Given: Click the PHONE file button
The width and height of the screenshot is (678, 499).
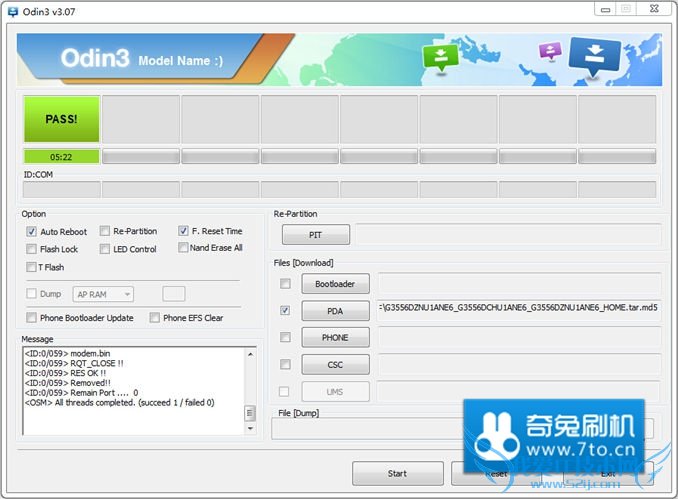Looking at the screenshot, I should (336, 337).
